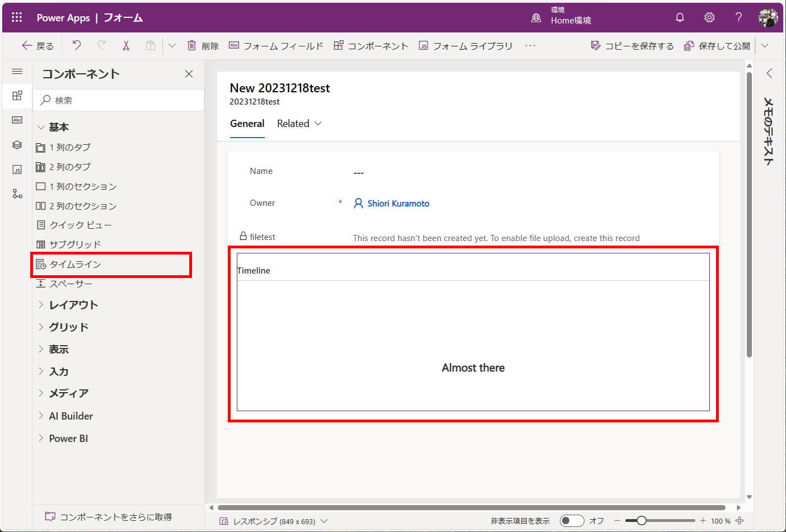Decrease zoom with the minus button
The height and width of the screenshot is (532, 786).
click(617, 521)
